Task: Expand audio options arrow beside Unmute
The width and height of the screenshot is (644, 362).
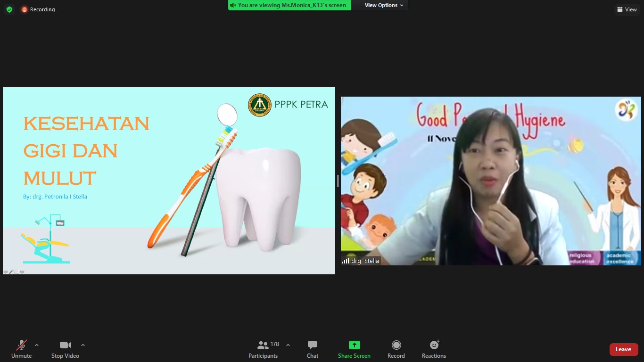Action: (x=37, y=345)
